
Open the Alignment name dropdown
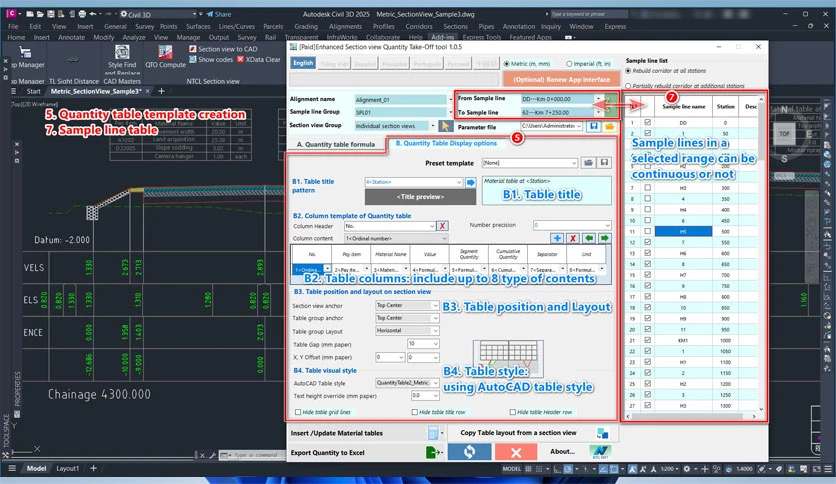[449, 100]
